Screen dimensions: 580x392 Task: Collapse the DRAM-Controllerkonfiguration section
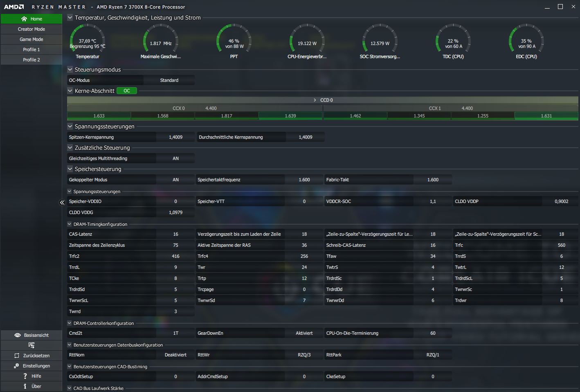[70, 323]
